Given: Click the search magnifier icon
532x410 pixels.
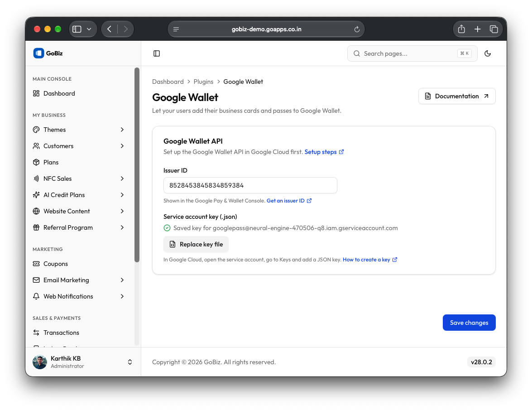Looking at the screenshot, I should coord(357,53).
